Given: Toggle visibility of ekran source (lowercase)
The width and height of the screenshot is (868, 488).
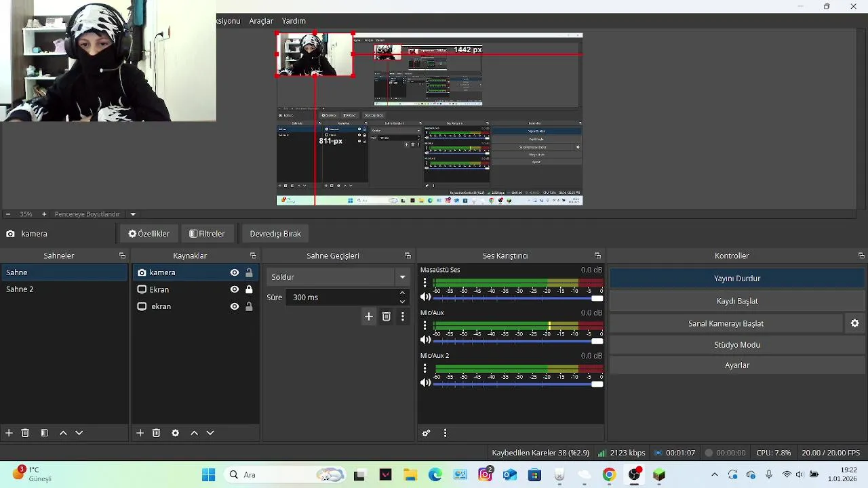Looking at the screenshot, I should 235,306.
